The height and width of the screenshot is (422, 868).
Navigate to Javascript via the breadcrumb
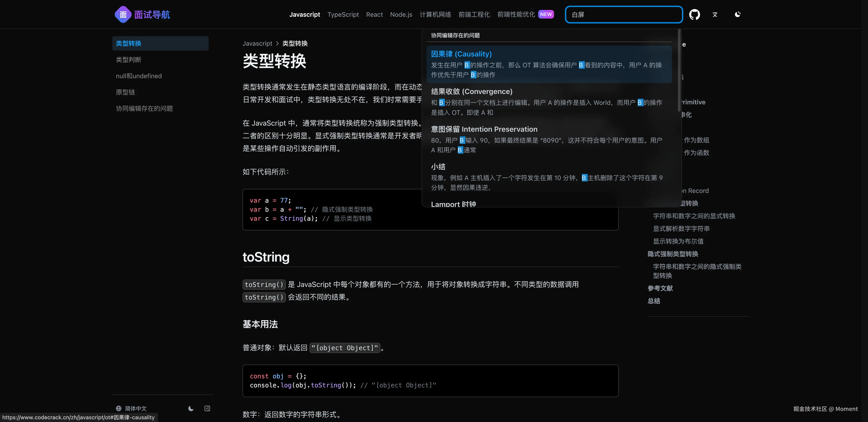tap(257, 43)
